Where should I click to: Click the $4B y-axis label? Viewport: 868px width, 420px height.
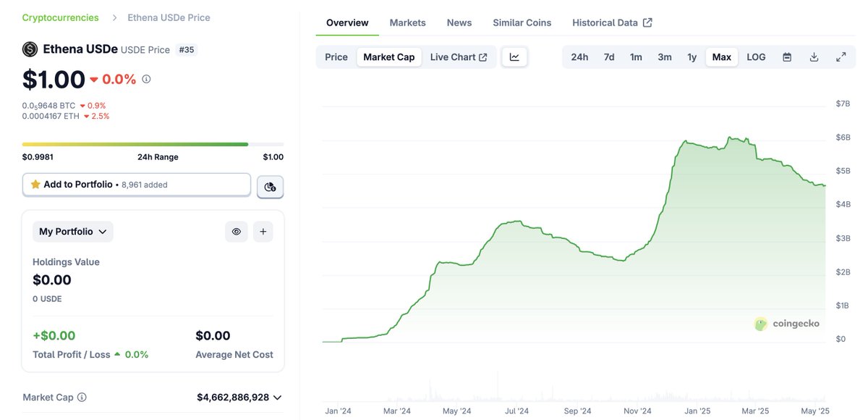(843, 205)
